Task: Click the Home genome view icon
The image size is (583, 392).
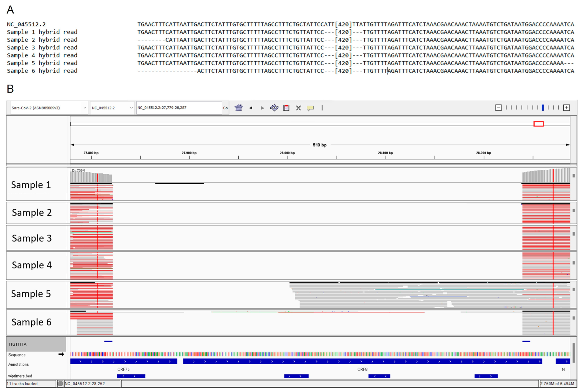Action: (238, 108)
